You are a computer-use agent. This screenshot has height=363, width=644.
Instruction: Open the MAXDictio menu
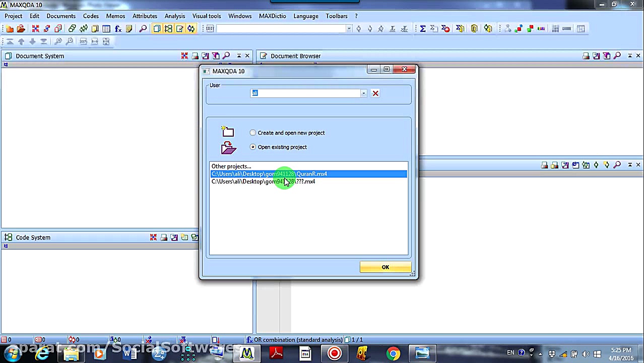coord(273,16)
